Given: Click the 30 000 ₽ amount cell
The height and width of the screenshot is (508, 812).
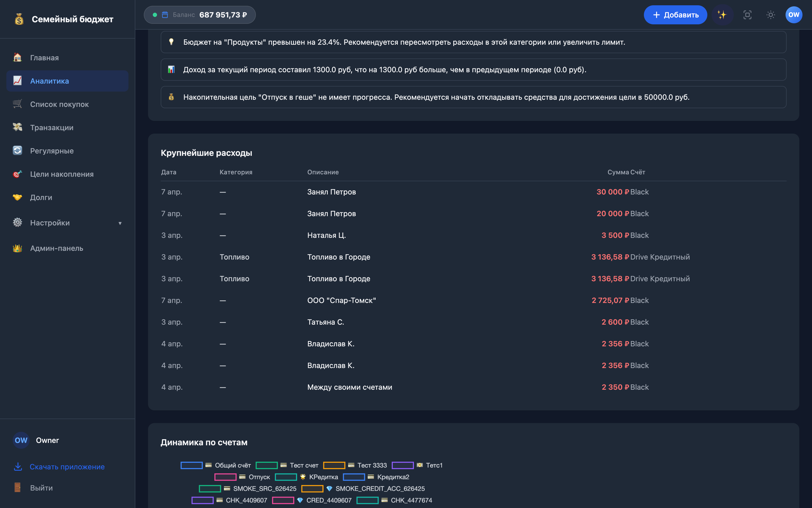Looking at the screenshot, I should tap(613, 192).
